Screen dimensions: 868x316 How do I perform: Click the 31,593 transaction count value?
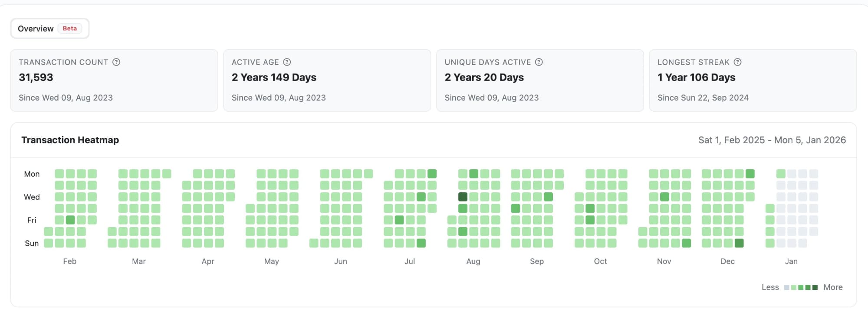36,78
